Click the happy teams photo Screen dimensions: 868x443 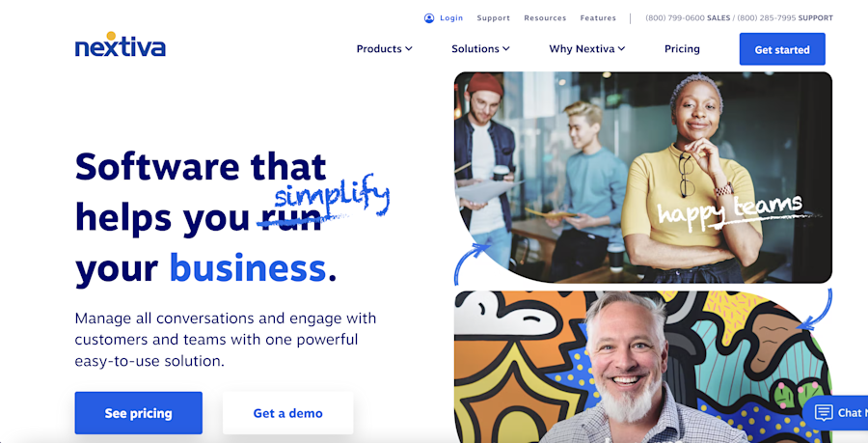642,178
